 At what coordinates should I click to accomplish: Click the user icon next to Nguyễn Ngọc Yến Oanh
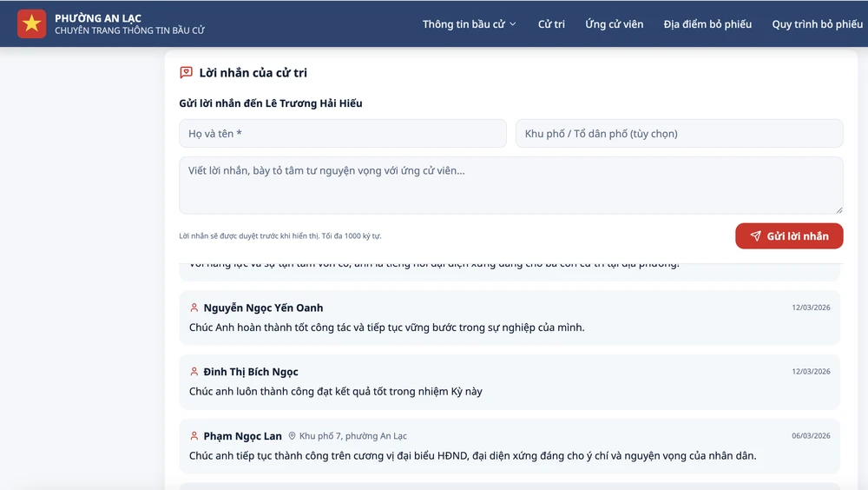(x=194, y=308)
